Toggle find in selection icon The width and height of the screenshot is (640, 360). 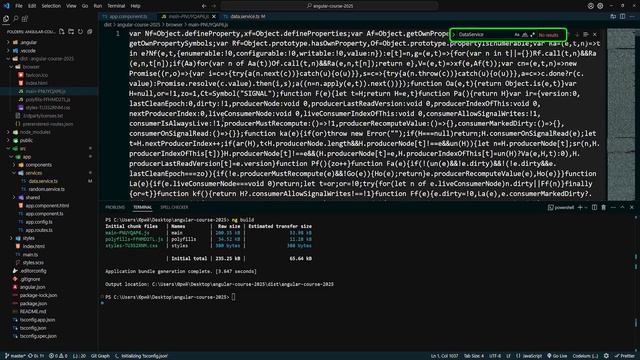[586, 35]
